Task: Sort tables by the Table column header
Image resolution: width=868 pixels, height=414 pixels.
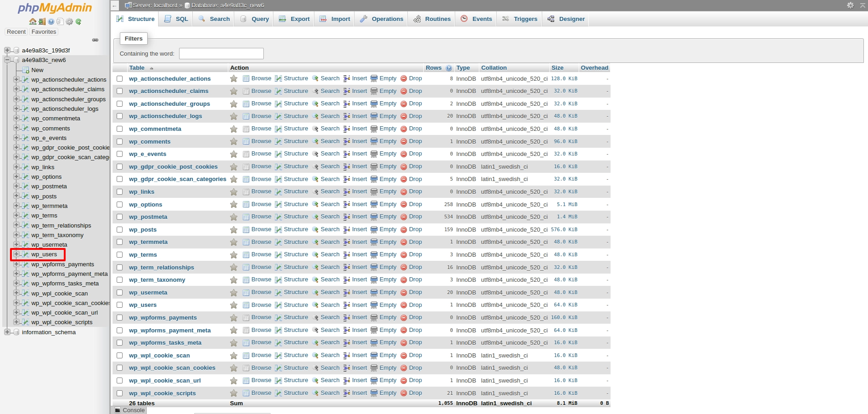Action: point(137,68)
